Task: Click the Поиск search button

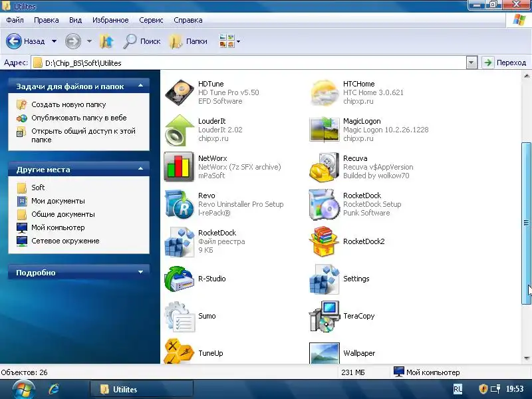Action: click(142, 41)
